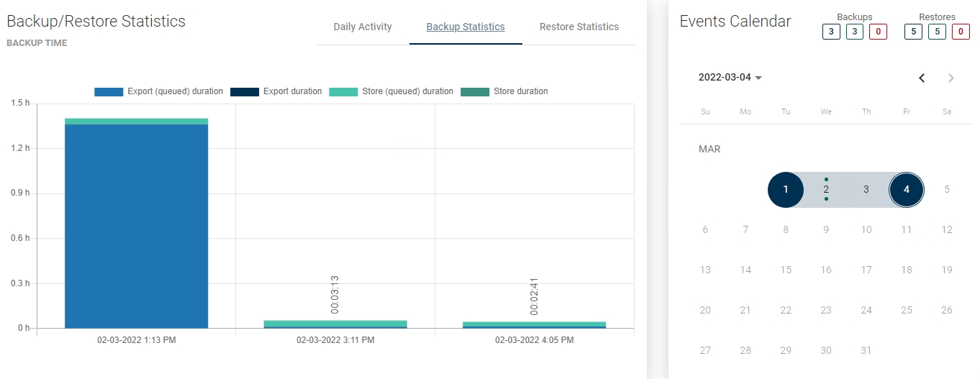Go to next month with right chevron
The width and height of the screenshot is (980, 379).
(x=951, y=78)
